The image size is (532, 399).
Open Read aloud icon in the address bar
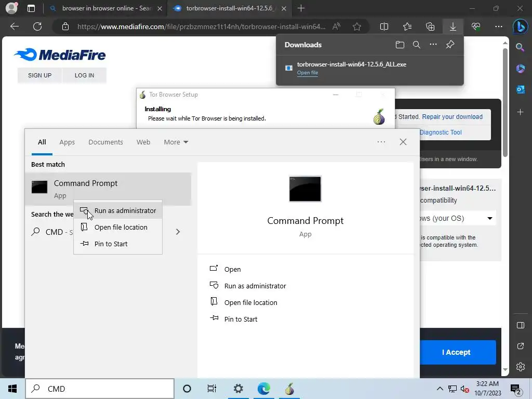coord(336,26)
